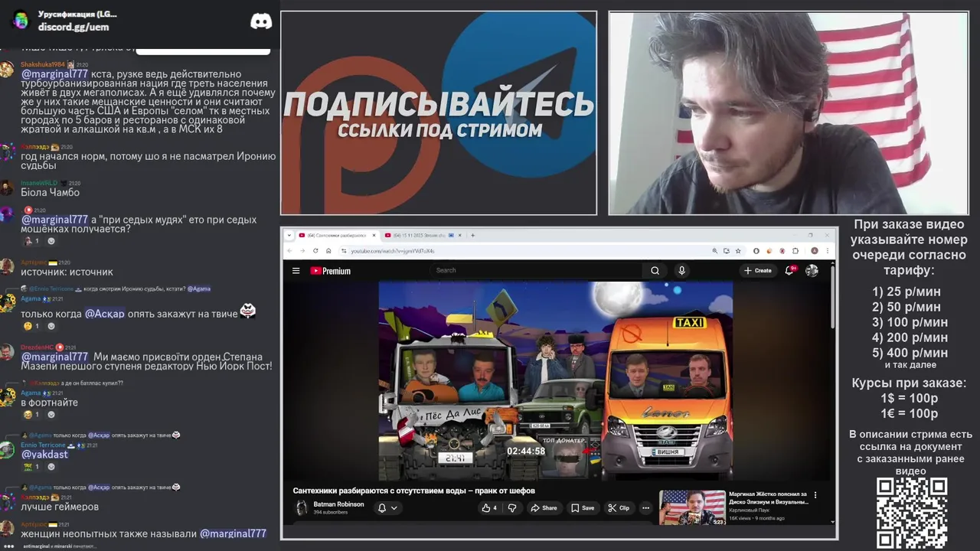Click the browser forward arrow
980x551 pixels.
[x=302, y=251]
